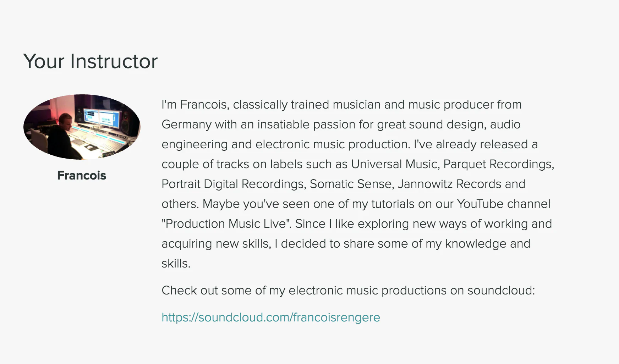Screen dimensions: 619x364
Task: Open the soundcloud.com/francoisrengere link
Action: click(x=270, y=317)
